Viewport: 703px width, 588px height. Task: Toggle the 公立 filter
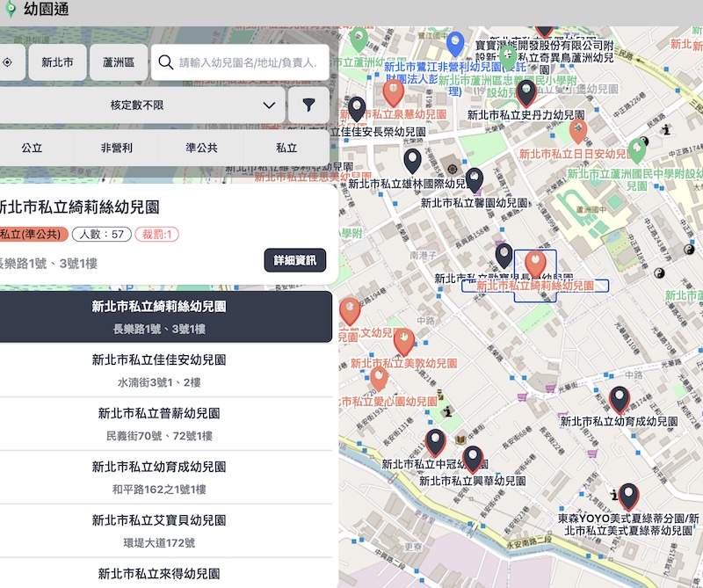[32, 148]
